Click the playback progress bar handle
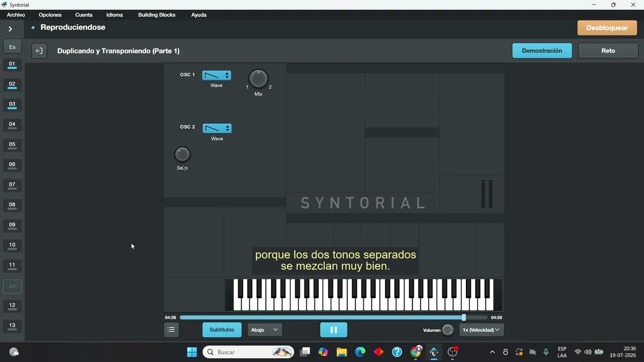Screen dimensions: 644x362 click(x=463, y=317)
